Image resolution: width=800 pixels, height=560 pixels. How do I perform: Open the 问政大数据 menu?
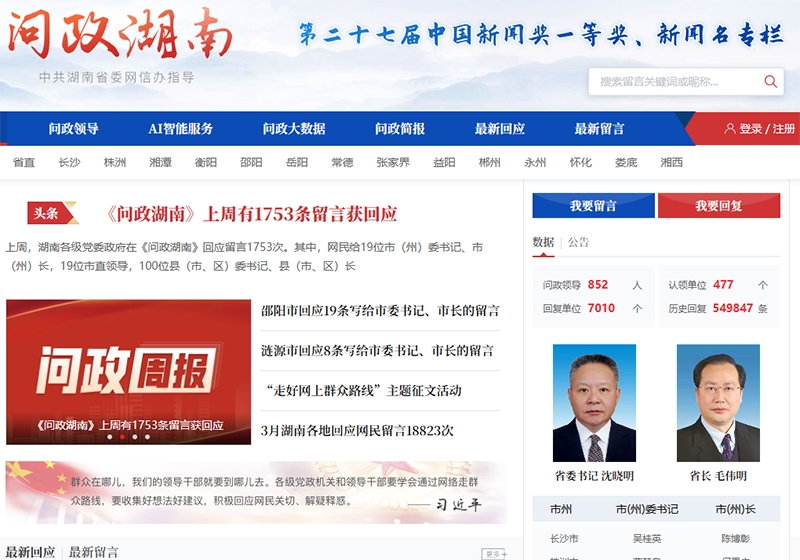pyautogui.click(x=294, y=129)
